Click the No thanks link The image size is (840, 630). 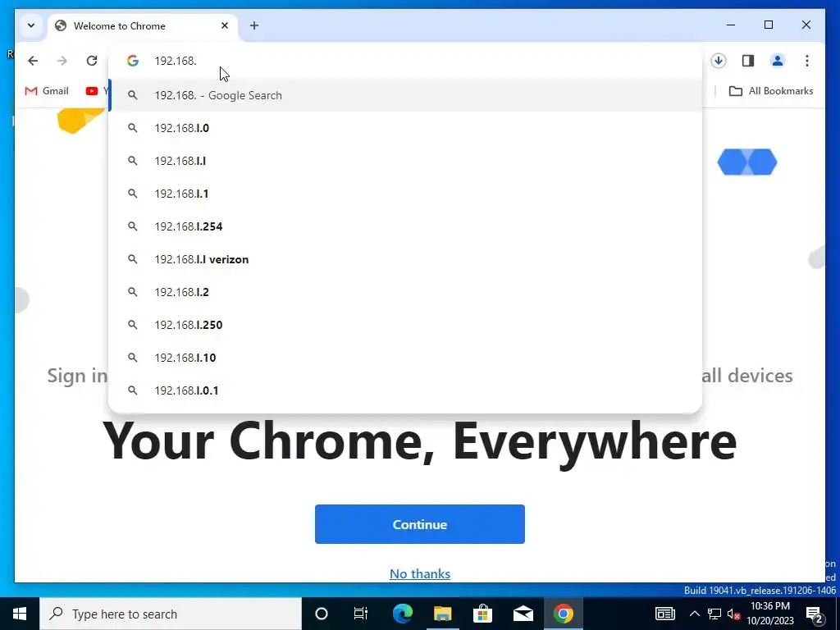[x=419, y=573]
